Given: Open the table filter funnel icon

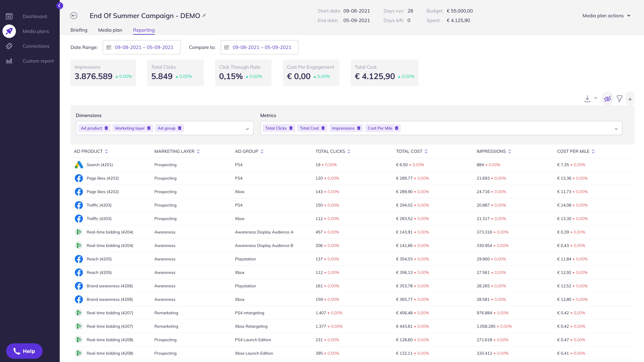Looking at the screenshot, I should [620, 99].
